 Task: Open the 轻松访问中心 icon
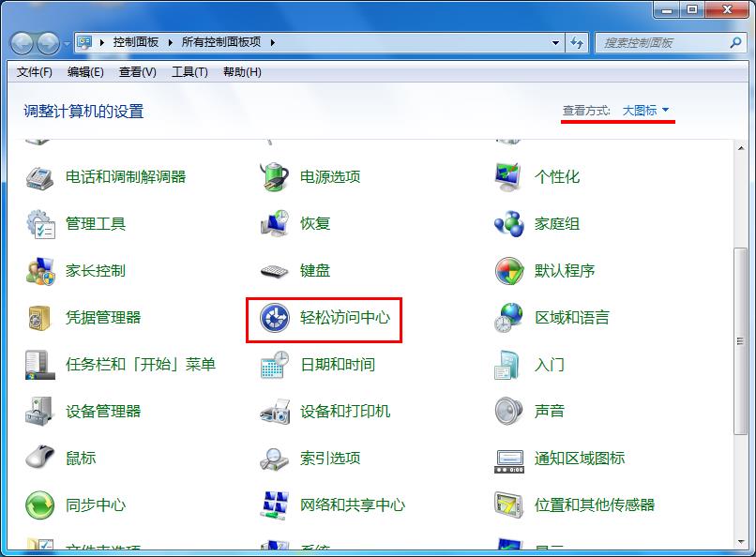pyautogui.click(x=274, y=318)
